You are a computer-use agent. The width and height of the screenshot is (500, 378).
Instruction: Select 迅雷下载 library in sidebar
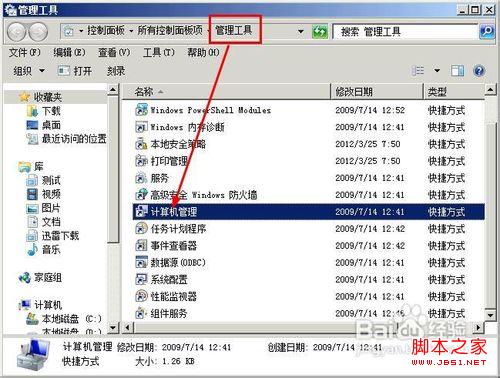coord(60,236)
